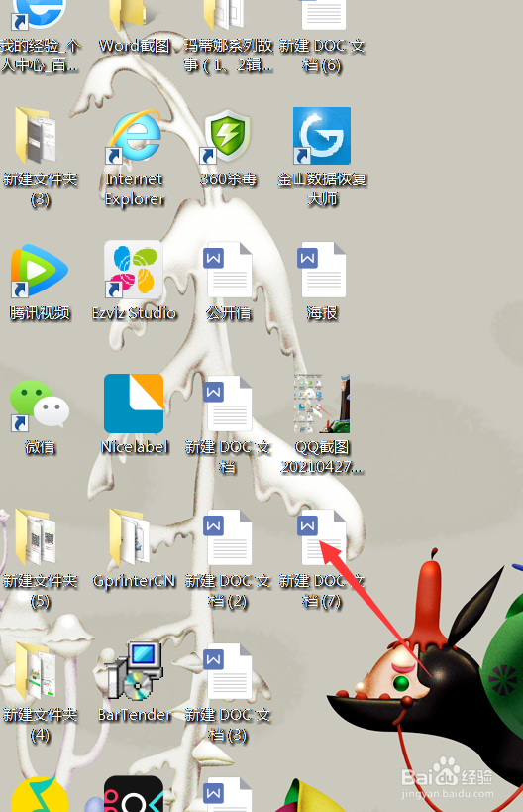523x812 pixels.
Task: Click the 'Nicelabel' label text
Action: [135, 446]
